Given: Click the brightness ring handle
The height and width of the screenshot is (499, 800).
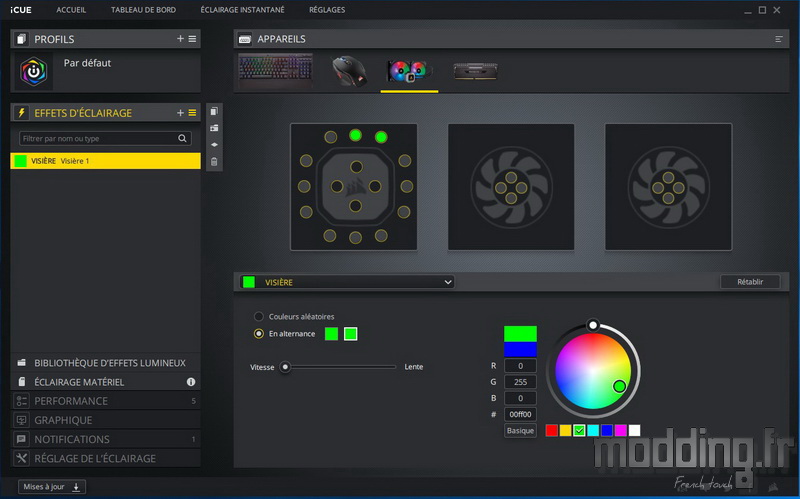Looking at the screenshot, I should 592,325.
